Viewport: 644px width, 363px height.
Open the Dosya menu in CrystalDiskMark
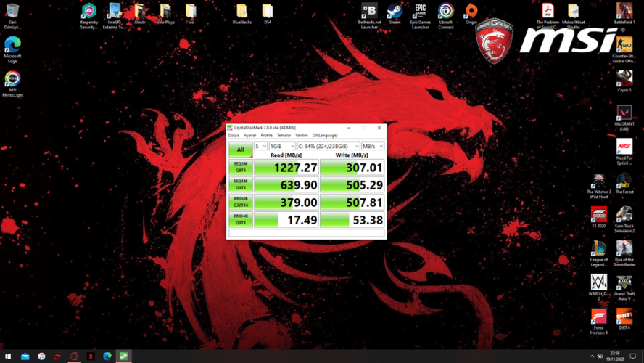(234, 135)
